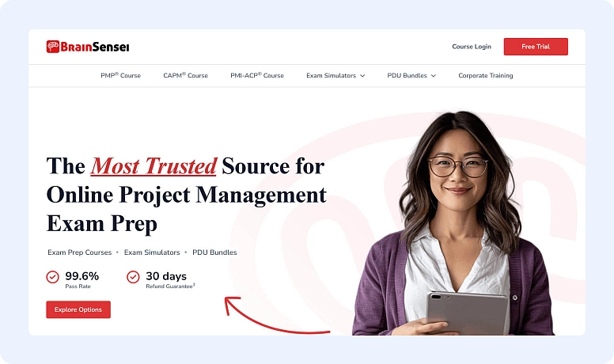614x364 pixels.
Task: Open the CAPM Course menu item
Action: [x=185, y=76]
